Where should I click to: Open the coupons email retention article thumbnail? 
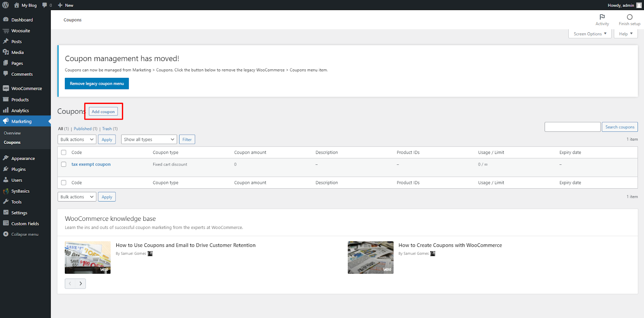[x=88, y=258]
